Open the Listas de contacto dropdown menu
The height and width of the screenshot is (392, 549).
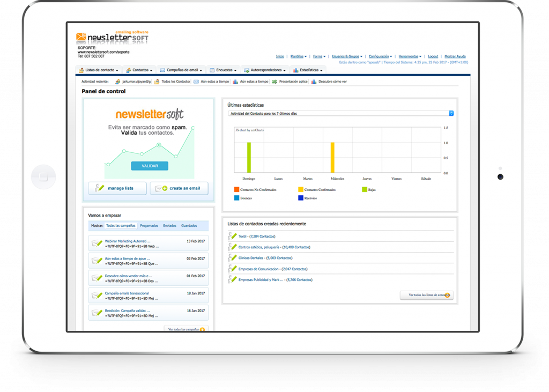tap(99, 70)
